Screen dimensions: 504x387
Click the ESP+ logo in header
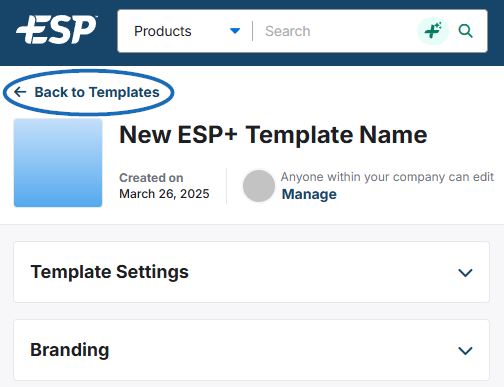(57, 30)
